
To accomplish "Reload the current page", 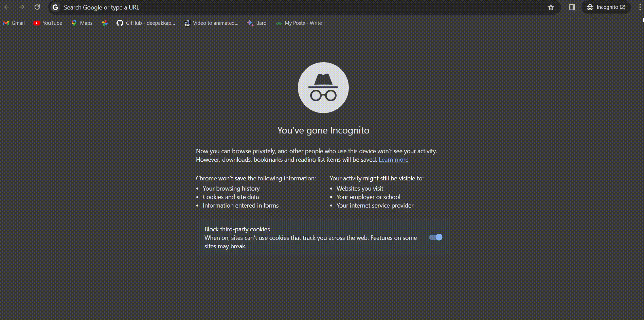I will [37, 7].
